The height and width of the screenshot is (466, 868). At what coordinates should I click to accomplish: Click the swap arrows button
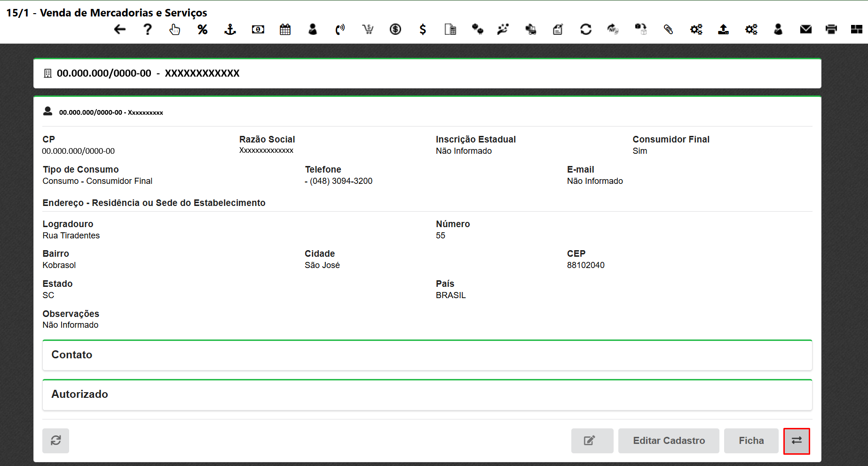tap(797, 441)
